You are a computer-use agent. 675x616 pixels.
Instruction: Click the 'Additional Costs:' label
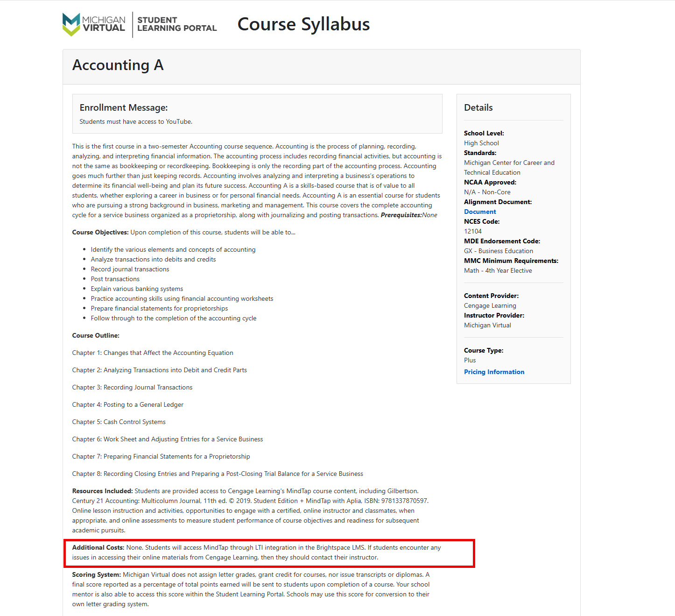98,547
